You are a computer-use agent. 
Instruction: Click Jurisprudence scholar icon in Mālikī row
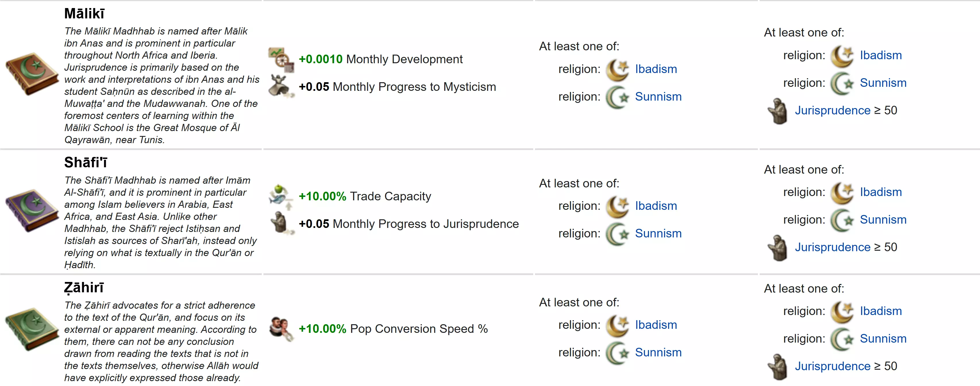point(778,111)
